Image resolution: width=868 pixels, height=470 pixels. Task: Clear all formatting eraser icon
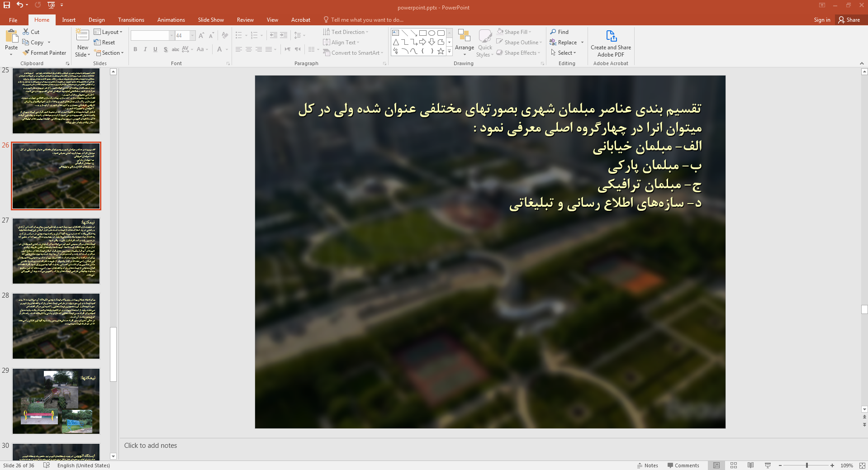coord(225,35)
